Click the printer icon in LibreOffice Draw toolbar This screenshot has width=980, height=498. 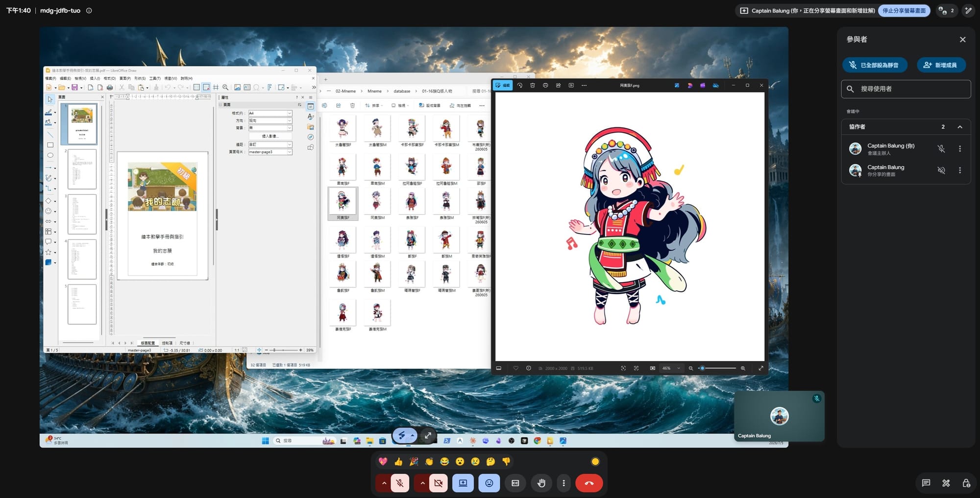pyautogui.click(x=110, y=87)
